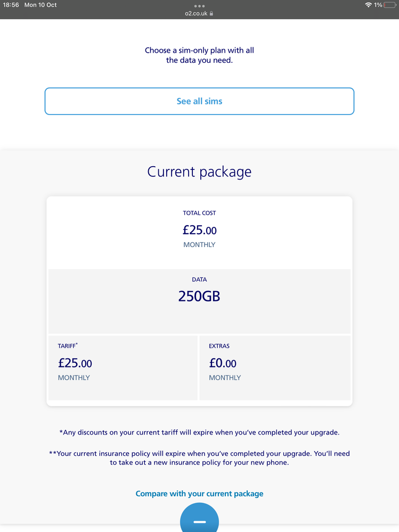Tap the three-dot multitasking icon at top

[x=199, y=6]
